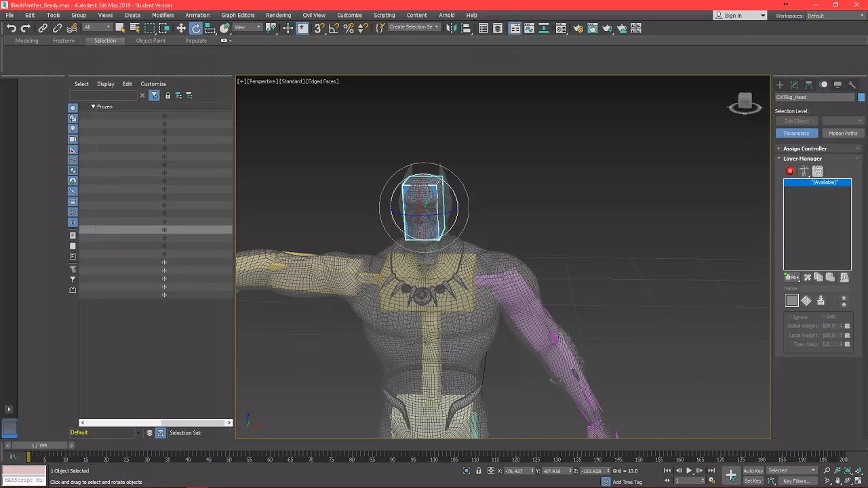Click the Add Time Tag label
Viewport: 868px width, 488px height.
point(627,482)
